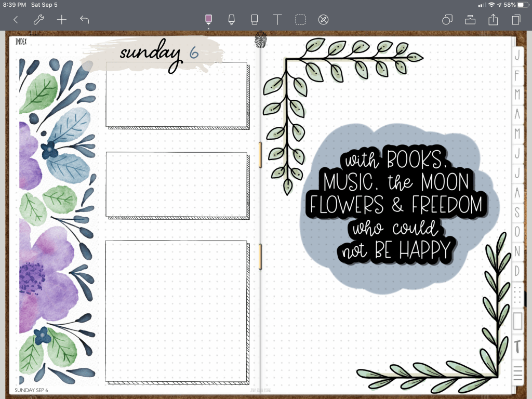Select the pink pen tool
Image resolution: width=532 pixels, height=399 pixels.
[208, 20]
